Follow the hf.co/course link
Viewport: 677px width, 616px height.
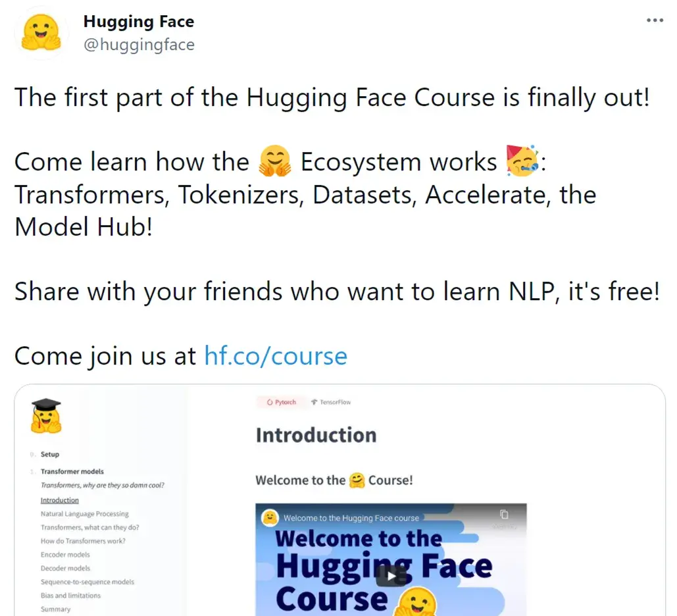(x=275, y=355)
